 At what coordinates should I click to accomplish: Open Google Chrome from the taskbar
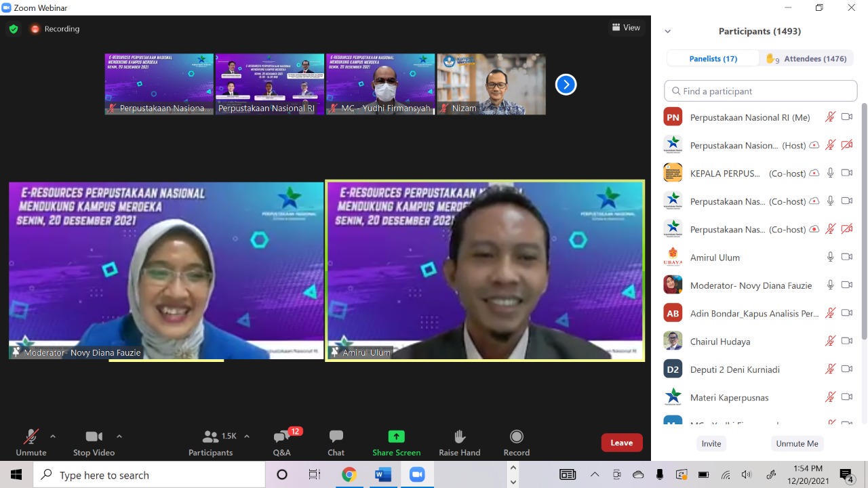click(x=349, y=474)
